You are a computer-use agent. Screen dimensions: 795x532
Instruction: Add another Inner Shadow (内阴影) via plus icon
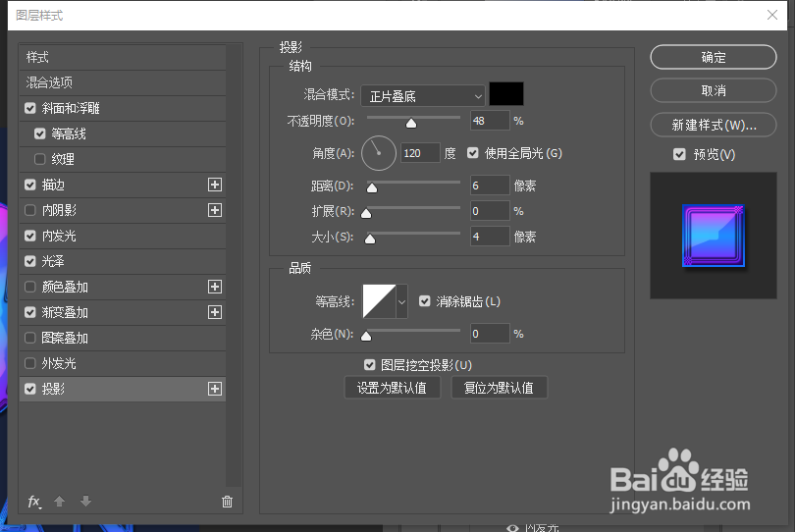(x=215, y=210)
